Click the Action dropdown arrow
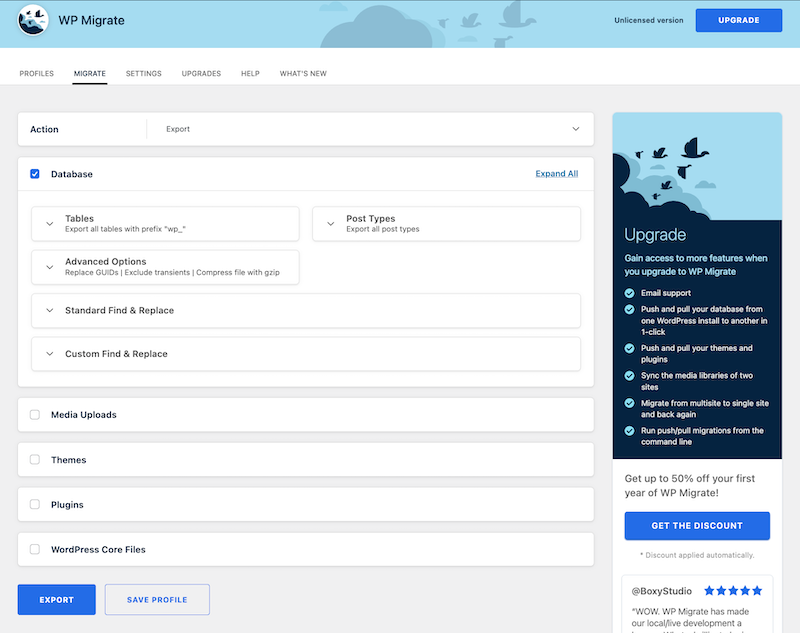The image size is (800, 633). 576,129
